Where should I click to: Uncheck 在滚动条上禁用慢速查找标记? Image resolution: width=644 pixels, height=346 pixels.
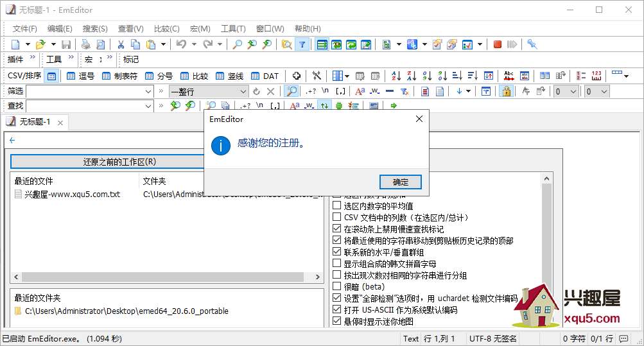pos(337,229)
